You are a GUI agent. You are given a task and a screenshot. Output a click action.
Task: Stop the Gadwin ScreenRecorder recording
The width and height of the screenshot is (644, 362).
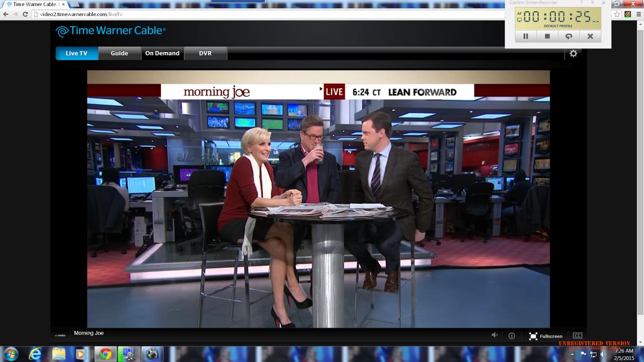click(x=547, y=36)
